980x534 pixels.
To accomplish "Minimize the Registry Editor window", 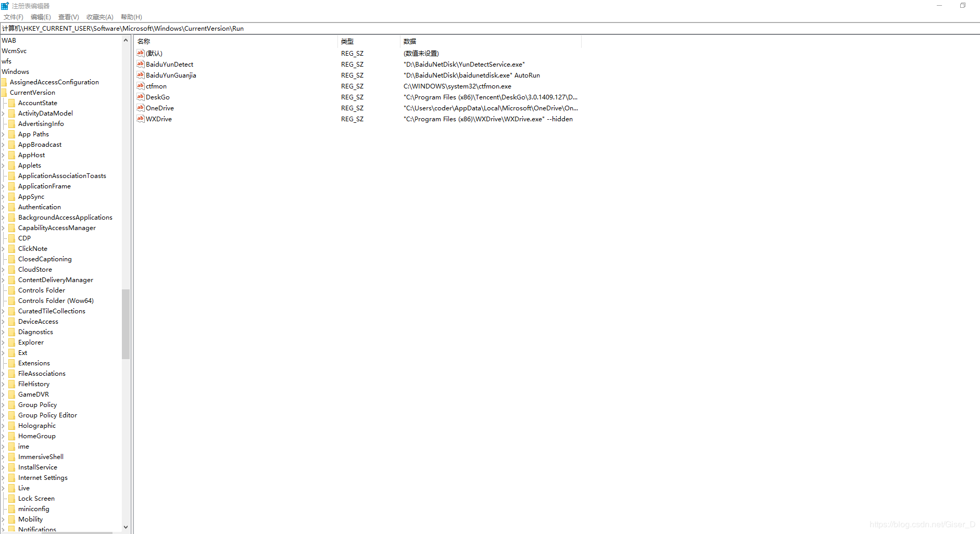I will pyautogui.click(x=939, y=6).
